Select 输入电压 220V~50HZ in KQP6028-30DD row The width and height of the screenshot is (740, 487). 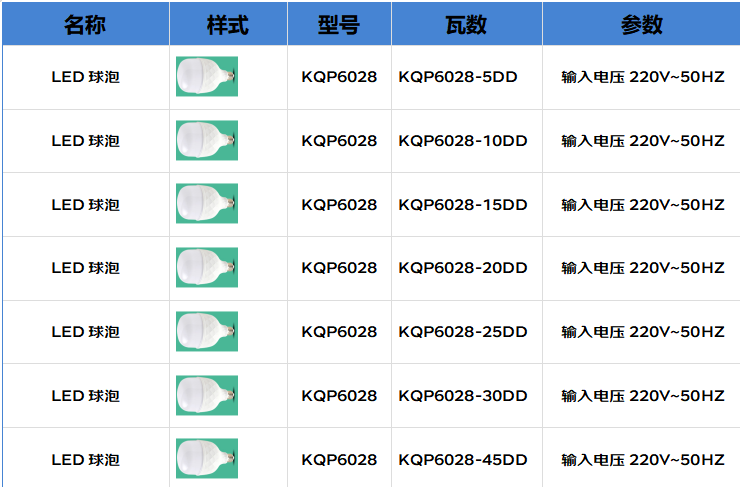coord(643,396)
